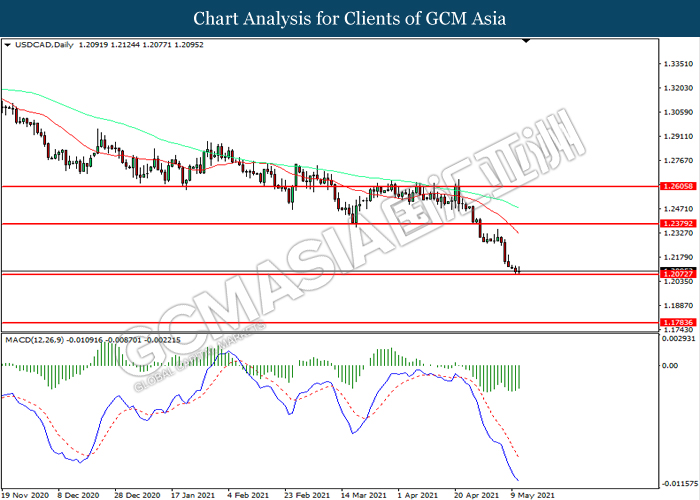Click the 9 May 2021 date label
Screen dimensions: 700x500
(x=531, y=494)
